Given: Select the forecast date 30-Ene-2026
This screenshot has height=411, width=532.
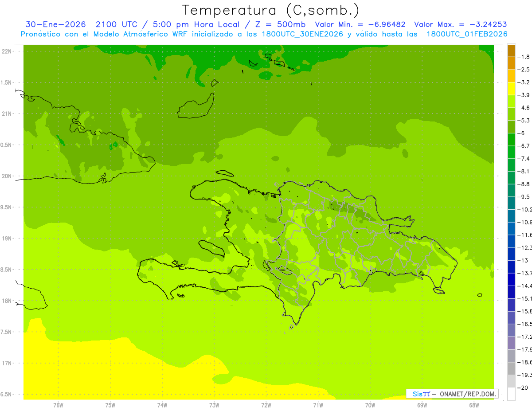Looking at the screenshot, I should pyautogui.click(x=55, y=24).
